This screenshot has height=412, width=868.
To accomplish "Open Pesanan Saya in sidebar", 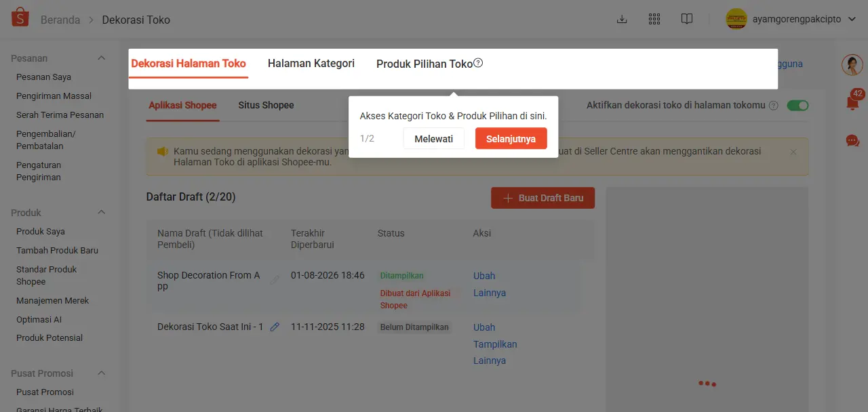I will 43,77.
